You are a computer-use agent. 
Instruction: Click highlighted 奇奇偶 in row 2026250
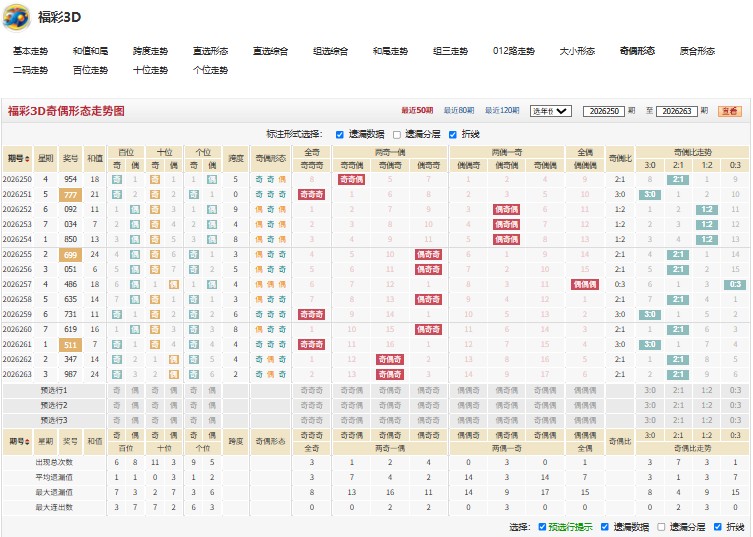point(352,180)
